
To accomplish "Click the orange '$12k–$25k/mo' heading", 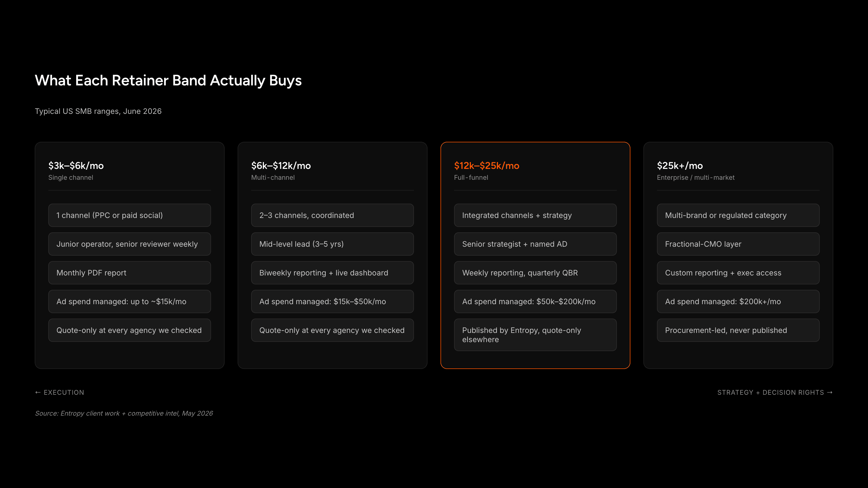I will pos(487,166).
